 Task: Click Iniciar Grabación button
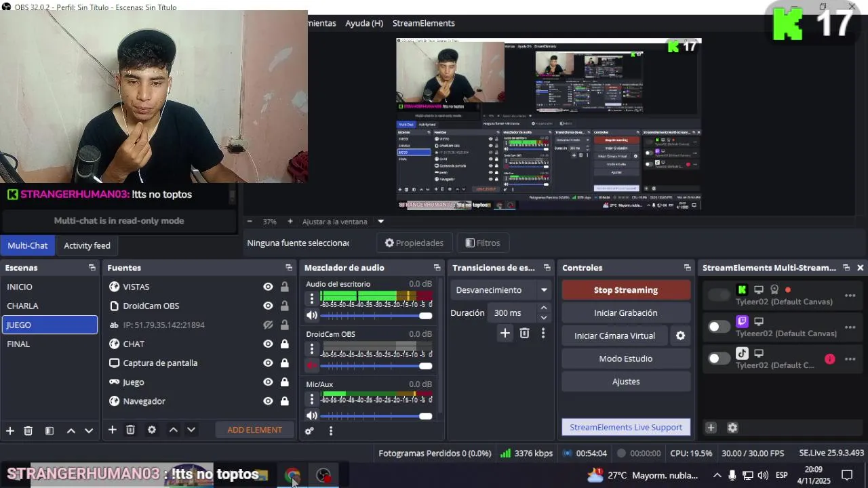tap(626, 313)
